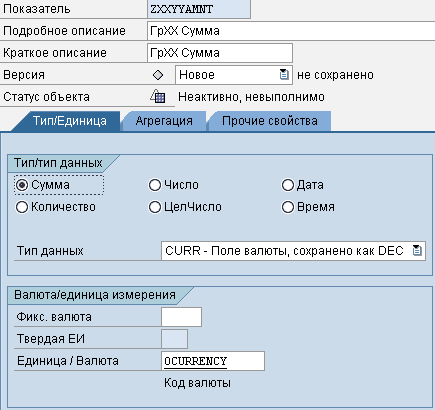This screenshot has height=410, width=435.
Task: Click the diamond version status icon
Action: click(158, 75)
